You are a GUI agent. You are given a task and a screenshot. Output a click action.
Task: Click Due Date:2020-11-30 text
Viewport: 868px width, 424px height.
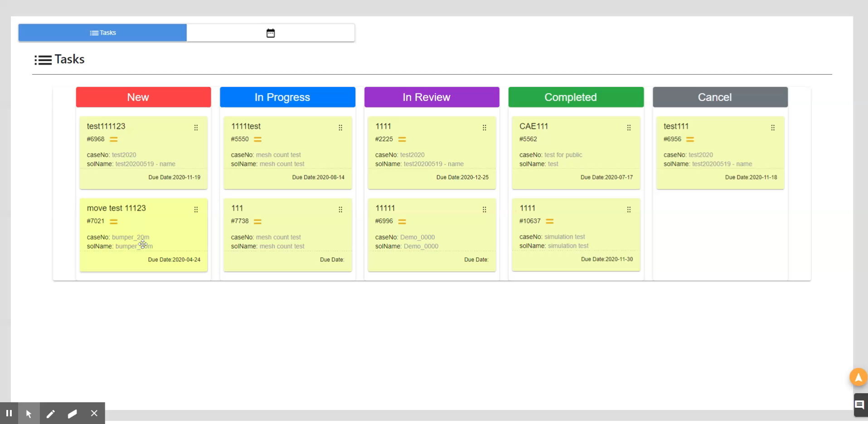click(607, 260)
